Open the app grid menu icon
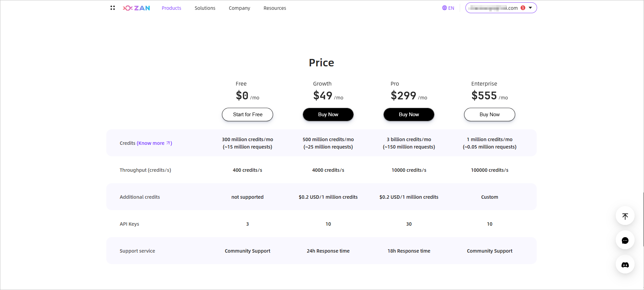The width and height of the screenshot is (644, 290). point(113,8)
